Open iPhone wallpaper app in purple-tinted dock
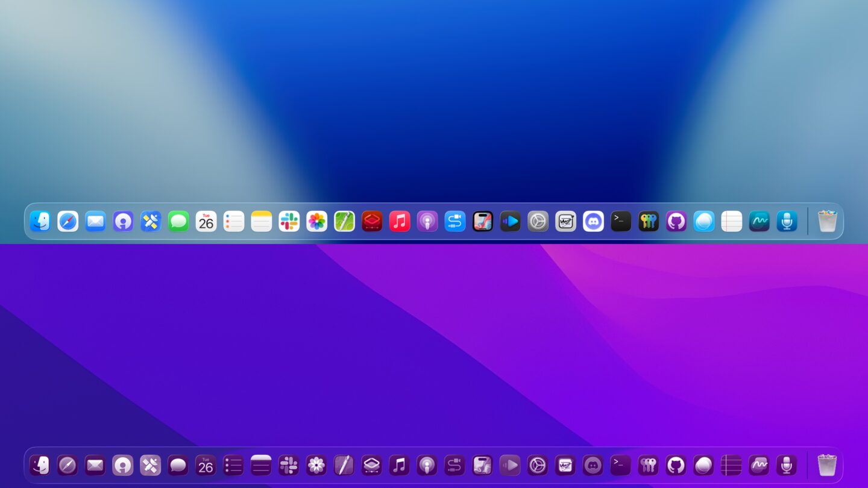868x488 pixels. pos(482,465)
